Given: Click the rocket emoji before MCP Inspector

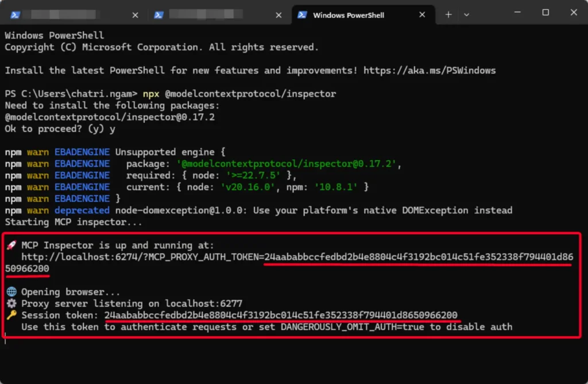Looking at the screenshot, I should (11, 246).
